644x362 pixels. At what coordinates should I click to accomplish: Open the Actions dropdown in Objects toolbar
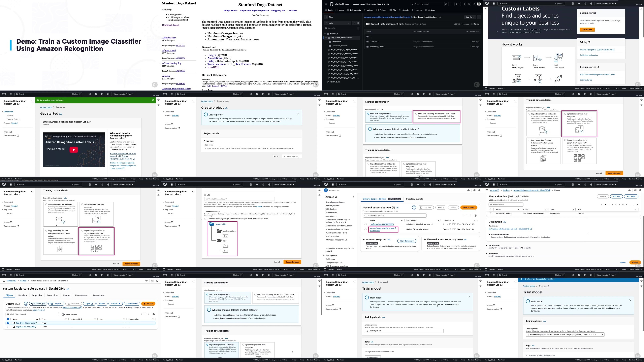click(116, 304)
